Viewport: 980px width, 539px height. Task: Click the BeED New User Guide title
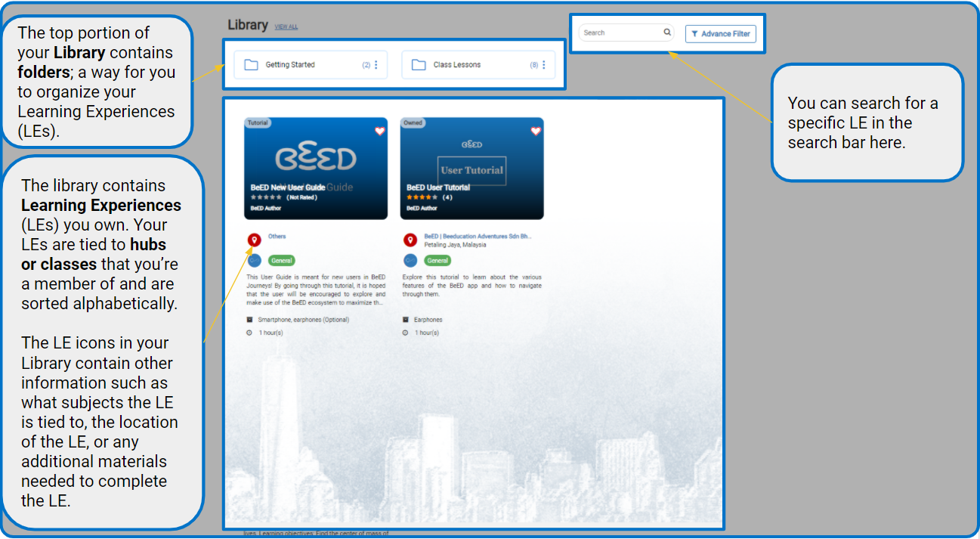288,187
